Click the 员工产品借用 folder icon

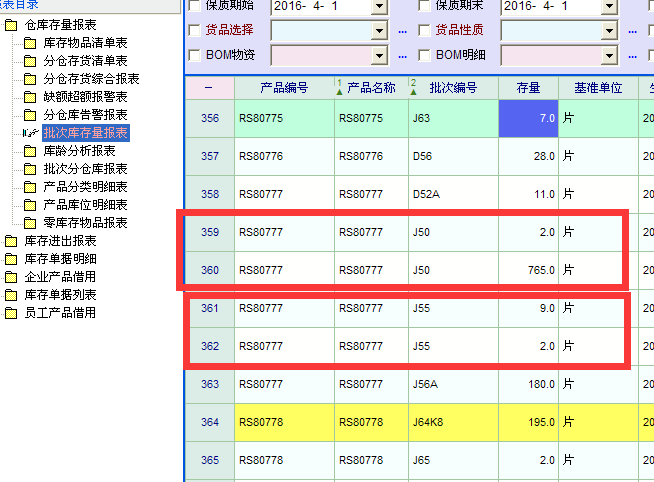coord(11,313)
